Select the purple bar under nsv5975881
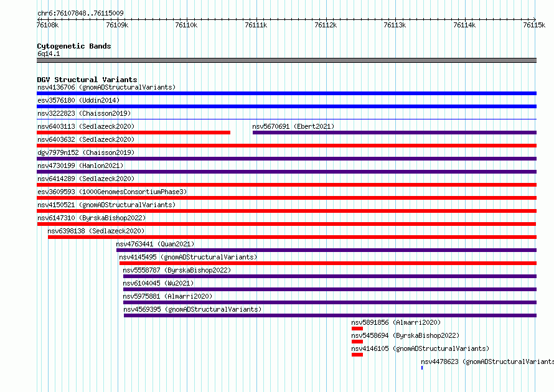Screen dimensions: 554x392 point(330,302)
